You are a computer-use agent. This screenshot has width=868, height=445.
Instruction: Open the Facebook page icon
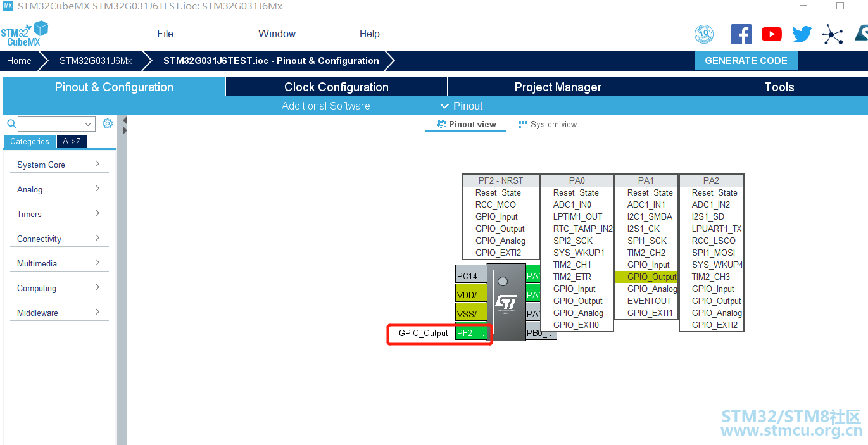[741, 34]
